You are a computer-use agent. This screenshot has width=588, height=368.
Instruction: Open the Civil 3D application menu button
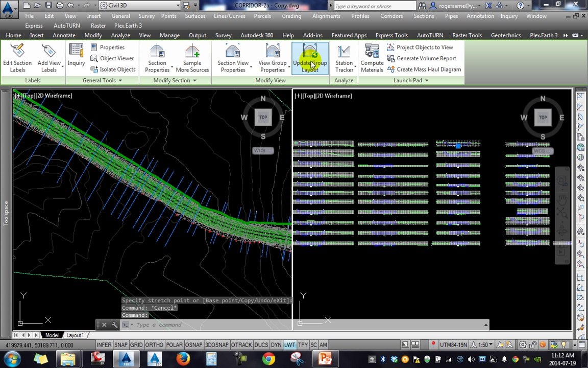click(8, 9)
